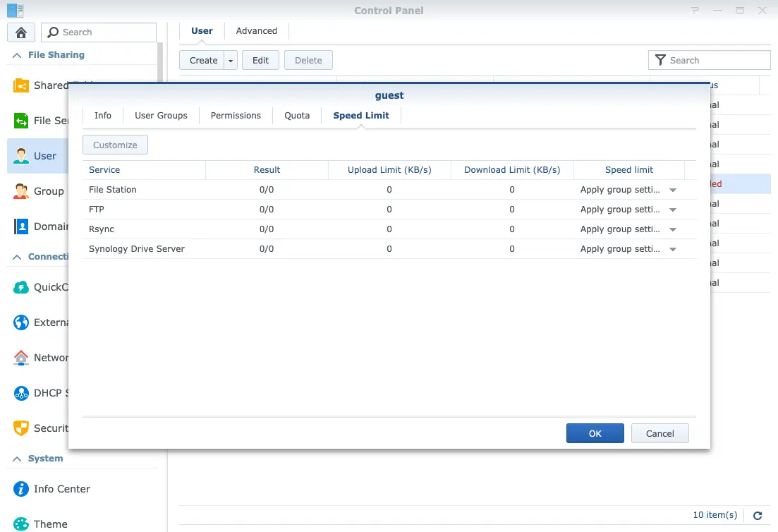Viewport: 778px width, 532px height.
Task: Click the sidebar vertical scrollbar
Action: coord(160,62)
